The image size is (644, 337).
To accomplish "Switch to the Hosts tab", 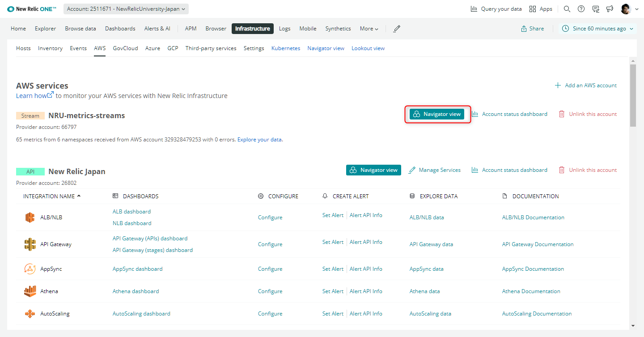I will pos(23,48).
